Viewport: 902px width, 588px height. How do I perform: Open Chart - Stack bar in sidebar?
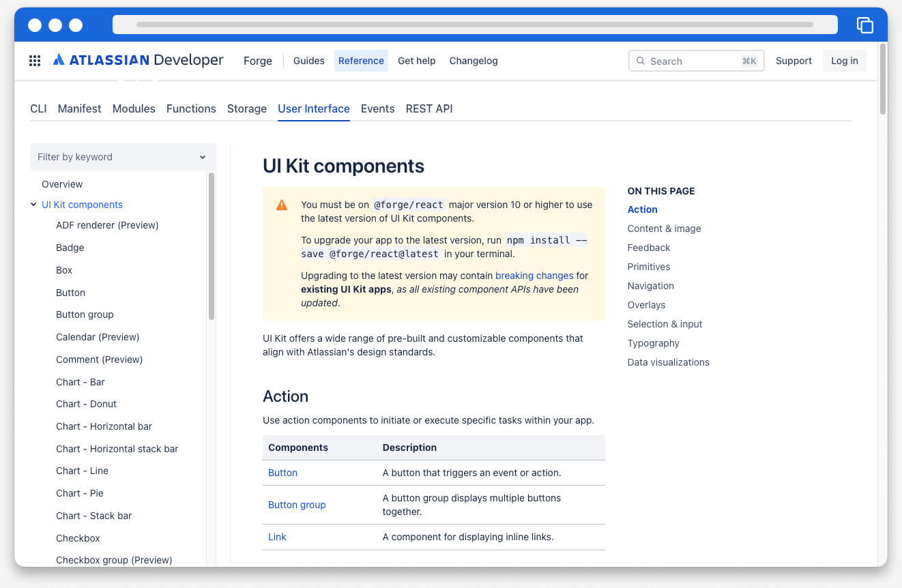point(94,516)
